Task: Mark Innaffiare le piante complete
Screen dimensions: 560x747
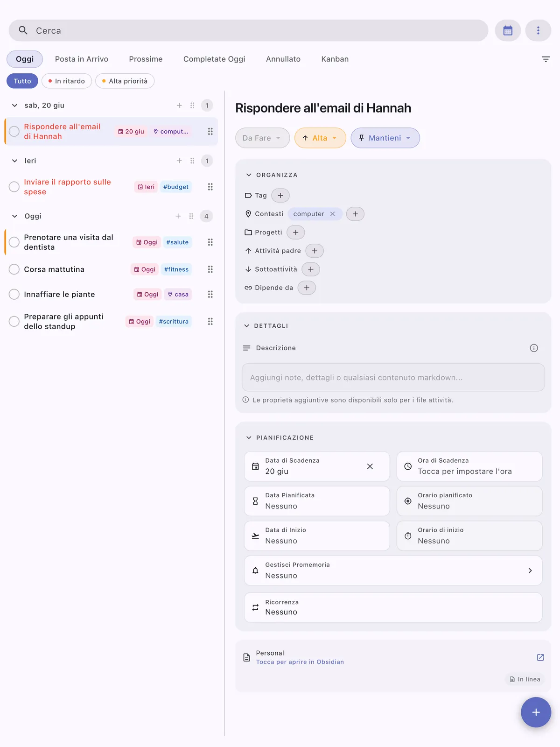Action: (x=14, y=294)
